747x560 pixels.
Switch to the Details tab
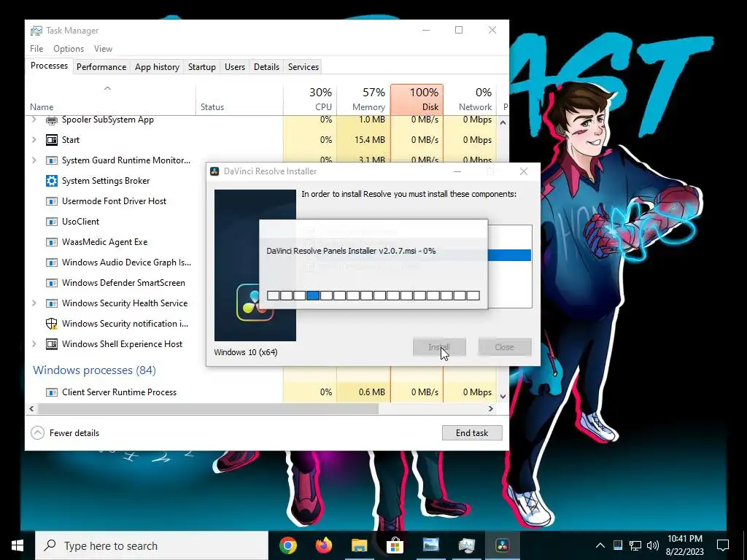[266, 67]
